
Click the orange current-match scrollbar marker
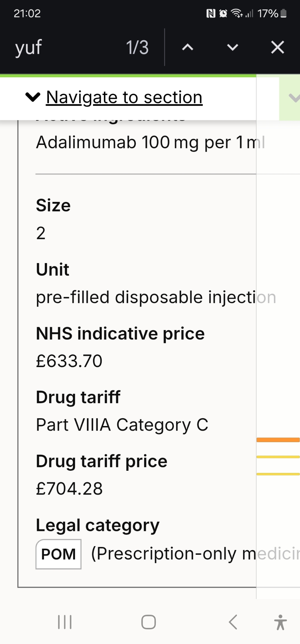[278, 440]
